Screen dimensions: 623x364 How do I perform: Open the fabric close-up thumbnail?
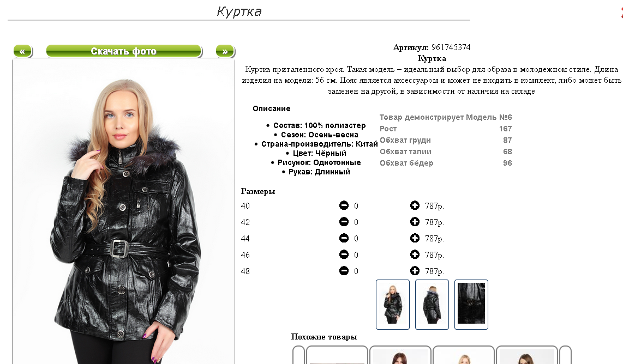pos(471,305)
